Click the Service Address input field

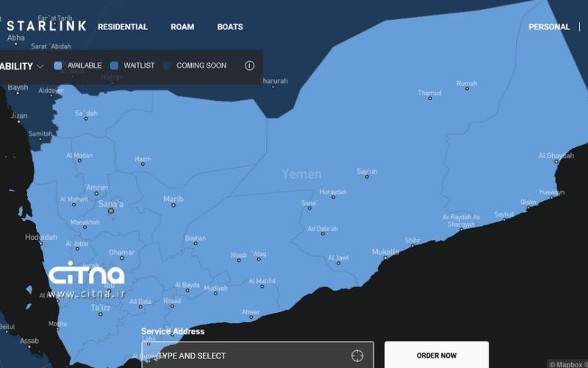pos(250,355)
